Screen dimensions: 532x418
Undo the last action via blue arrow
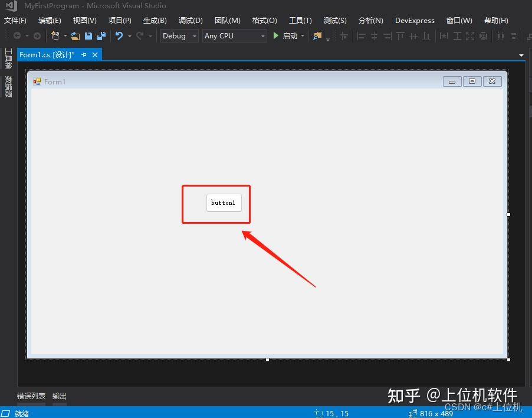click(119, 35)
